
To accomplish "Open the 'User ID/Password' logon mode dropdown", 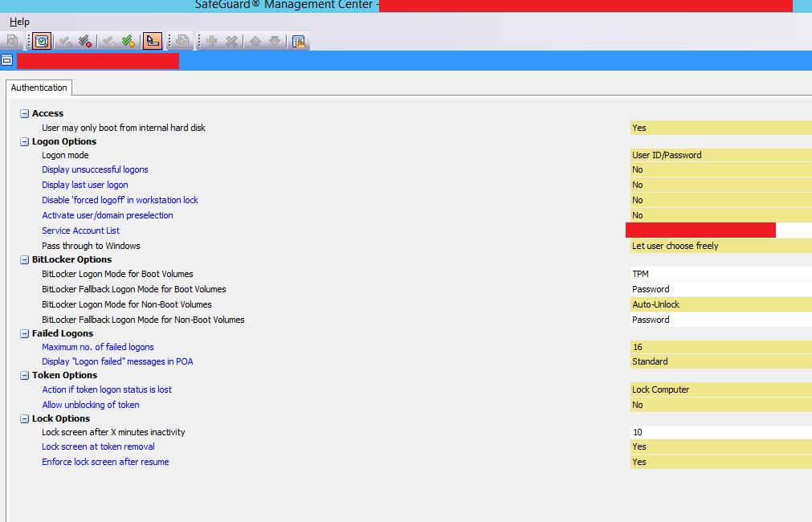I will (x=721, y=155).
